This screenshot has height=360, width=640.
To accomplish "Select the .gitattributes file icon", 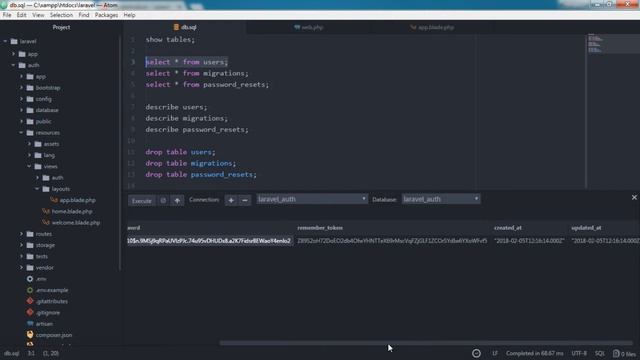I will 30,301.
